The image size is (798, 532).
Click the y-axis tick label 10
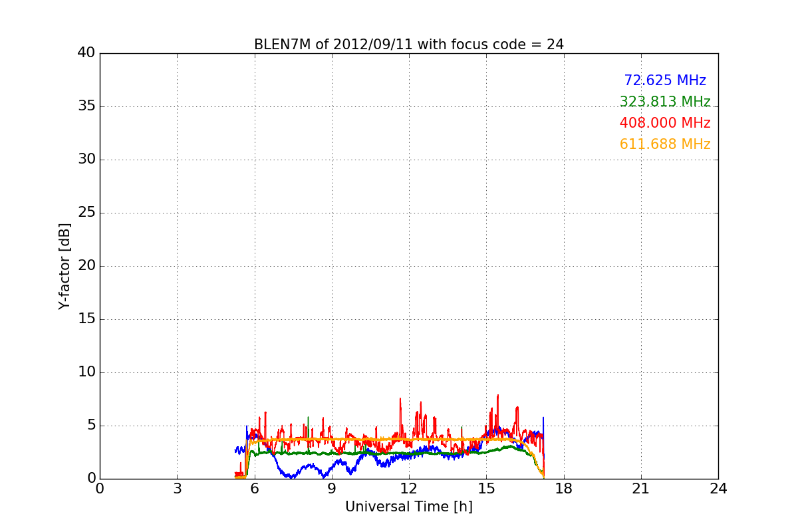click(86, 372)
